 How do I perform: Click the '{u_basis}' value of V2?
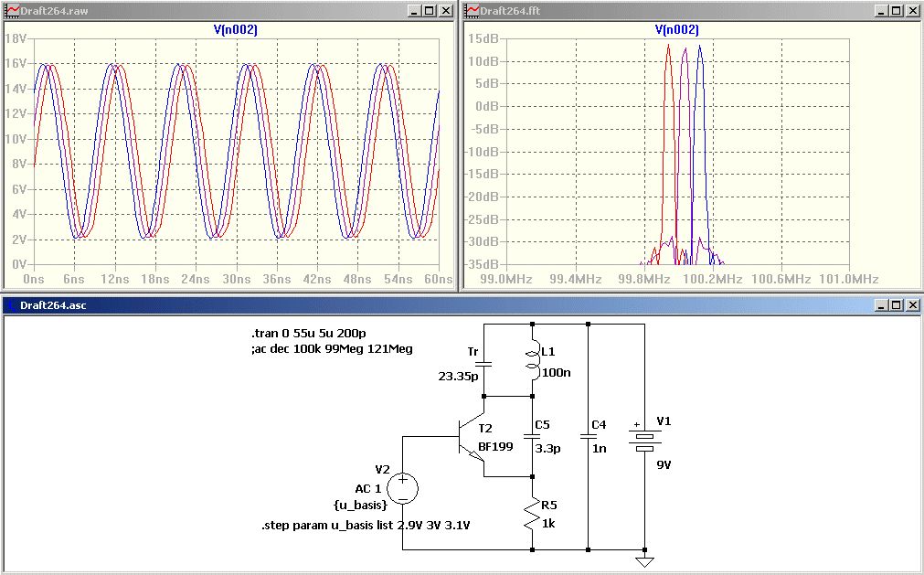361,505
